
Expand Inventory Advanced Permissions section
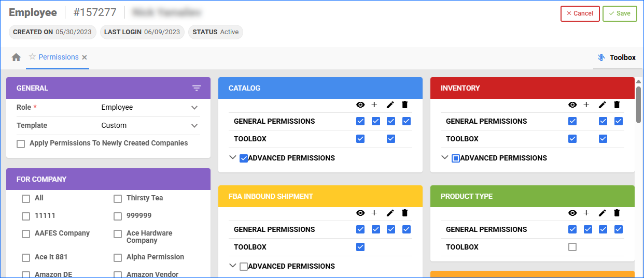445,158
